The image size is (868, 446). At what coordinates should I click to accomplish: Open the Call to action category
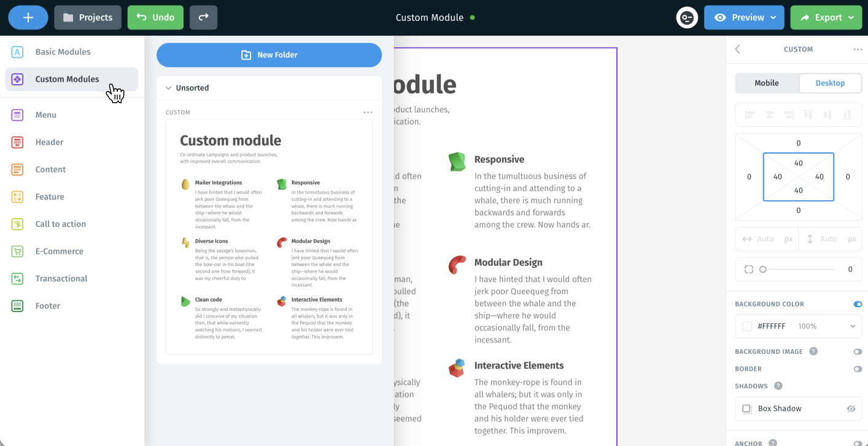tap(72, 224)
